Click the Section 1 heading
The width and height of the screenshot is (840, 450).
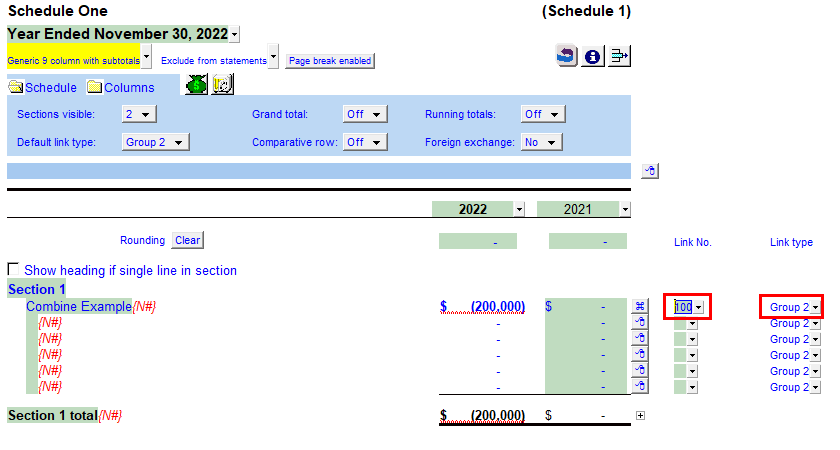click(x=36, y=289)
